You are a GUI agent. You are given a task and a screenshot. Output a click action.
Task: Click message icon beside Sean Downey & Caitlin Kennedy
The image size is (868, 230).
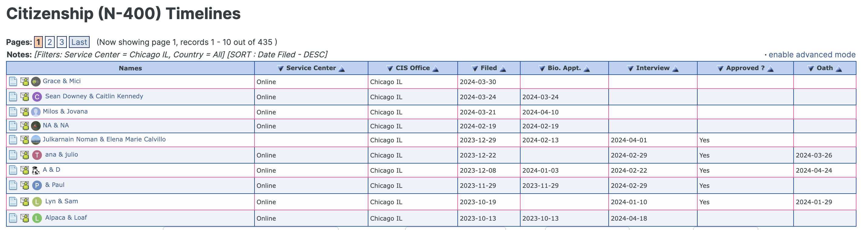[x=25, y=97]
